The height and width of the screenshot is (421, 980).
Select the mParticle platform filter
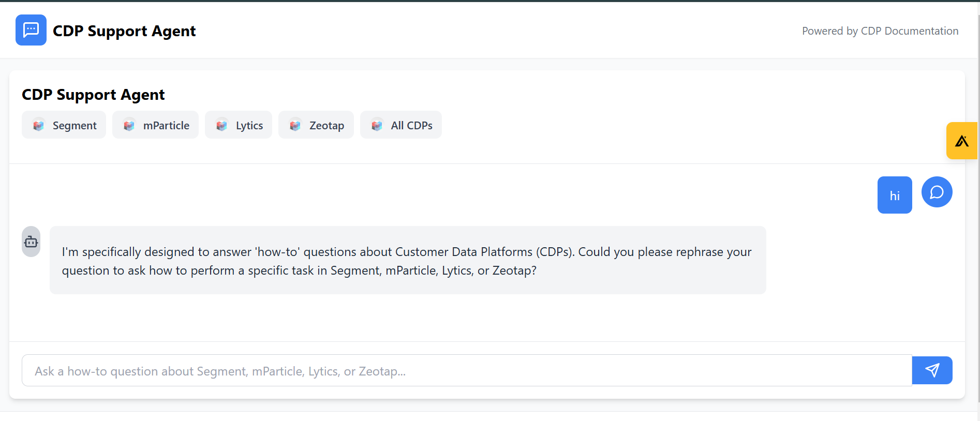155,125
